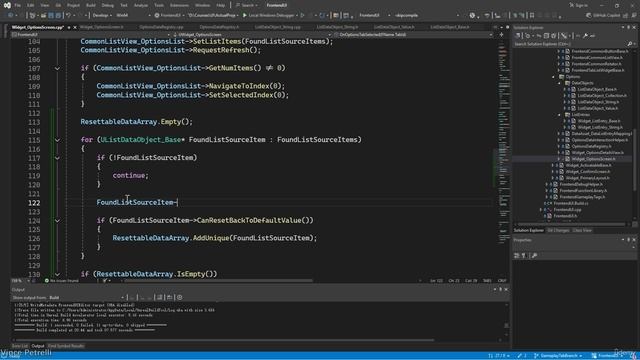Select OptionsDataRegistry.h in Solution Explorer
Viewport: 640px width, 360px height.
coord(591,146)
